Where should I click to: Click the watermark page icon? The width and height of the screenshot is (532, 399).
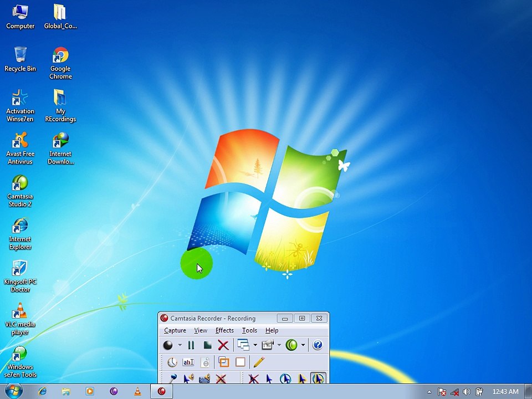coord(205,362)
